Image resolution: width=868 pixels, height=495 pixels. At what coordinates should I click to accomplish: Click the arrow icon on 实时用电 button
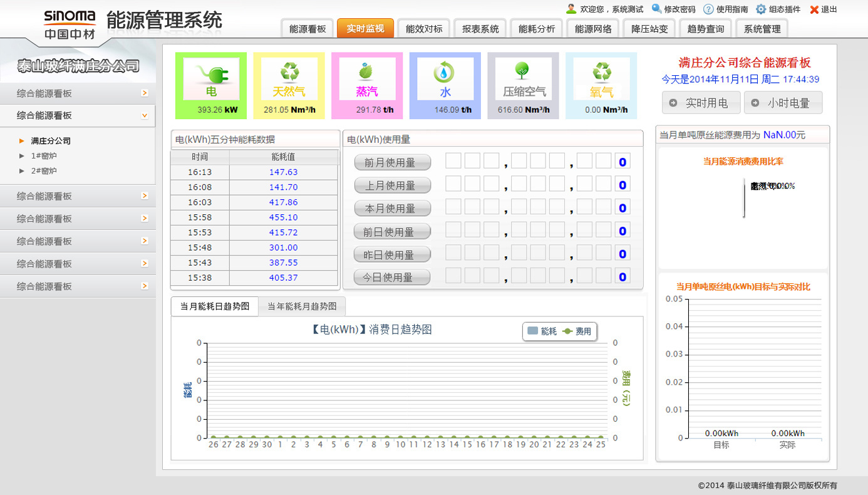click(673, 103)
